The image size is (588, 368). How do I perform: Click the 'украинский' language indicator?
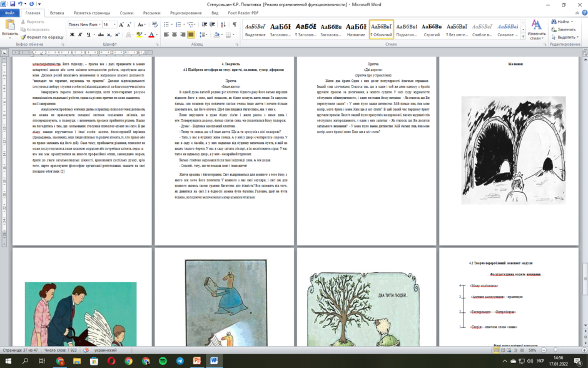[105, 350]
